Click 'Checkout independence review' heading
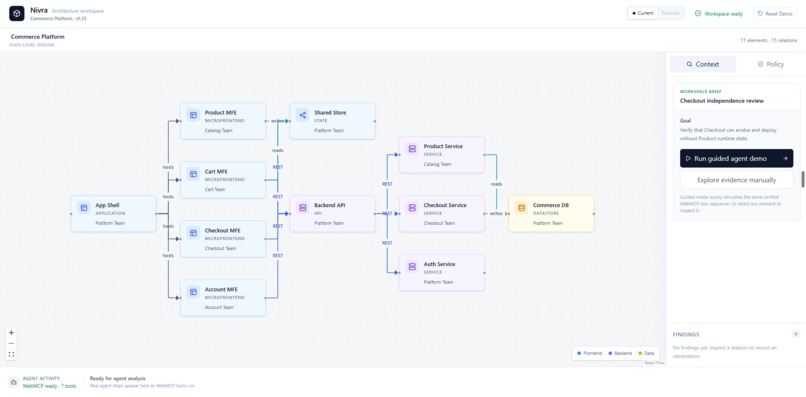 (721, 101)
